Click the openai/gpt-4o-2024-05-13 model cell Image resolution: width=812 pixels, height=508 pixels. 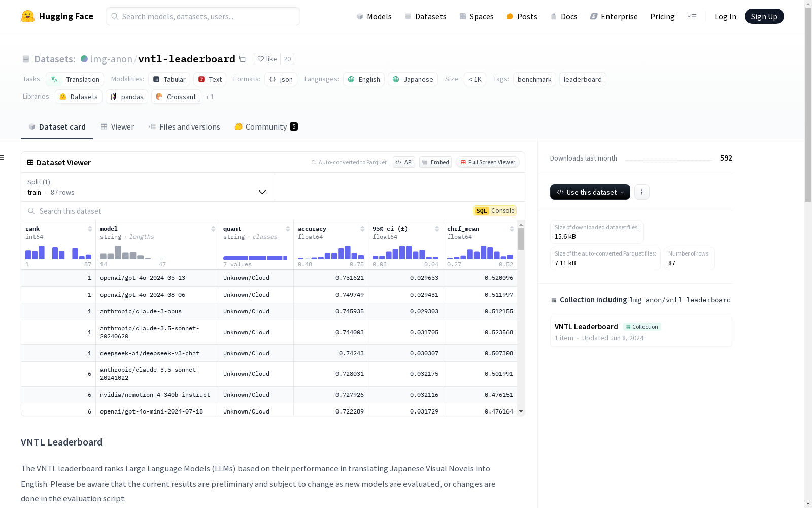click(x=157, y=278)
